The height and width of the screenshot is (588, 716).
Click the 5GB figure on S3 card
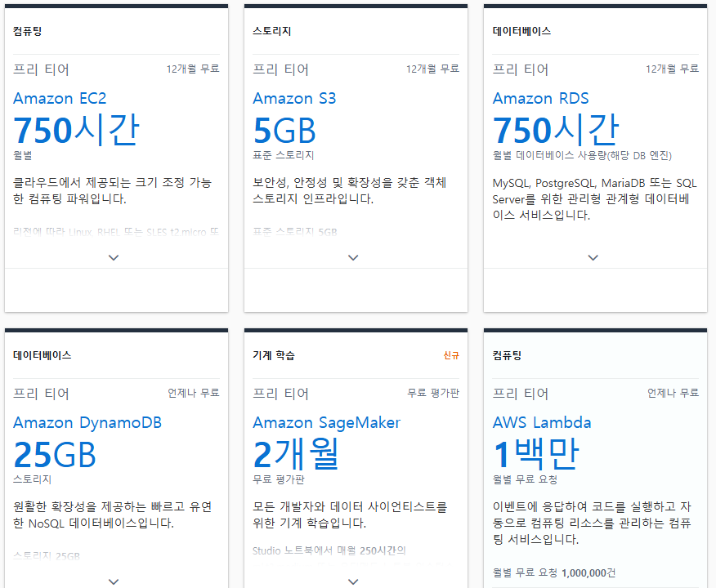point(284,131)
